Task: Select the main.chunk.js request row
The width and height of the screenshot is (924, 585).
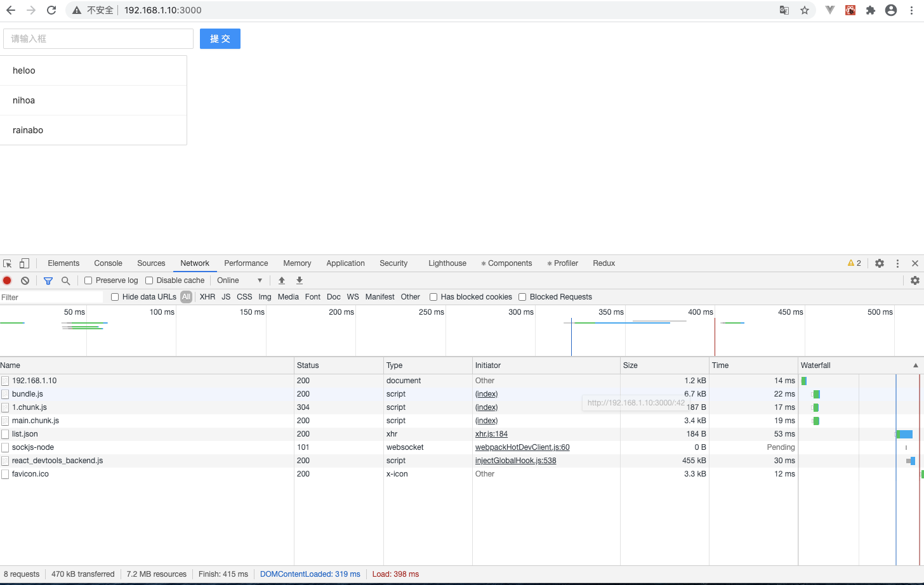Action: (462, 421)
